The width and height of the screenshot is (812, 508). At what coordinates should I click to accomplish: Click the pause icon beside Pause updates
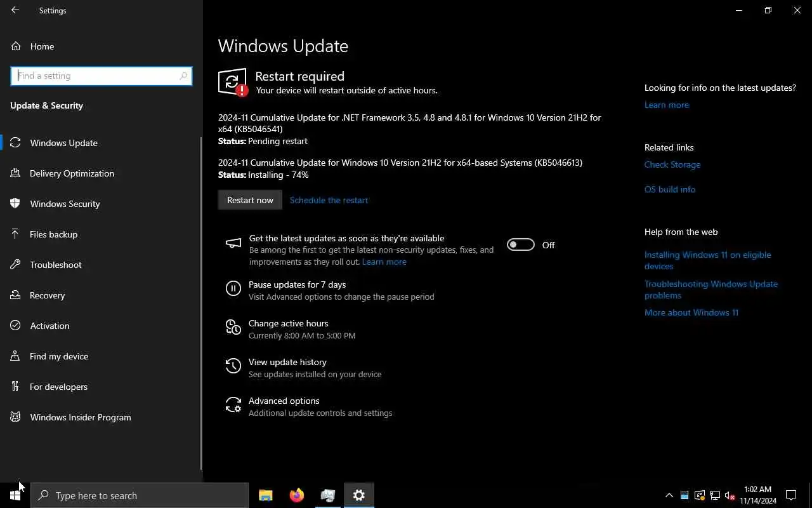tap(233, 290)
